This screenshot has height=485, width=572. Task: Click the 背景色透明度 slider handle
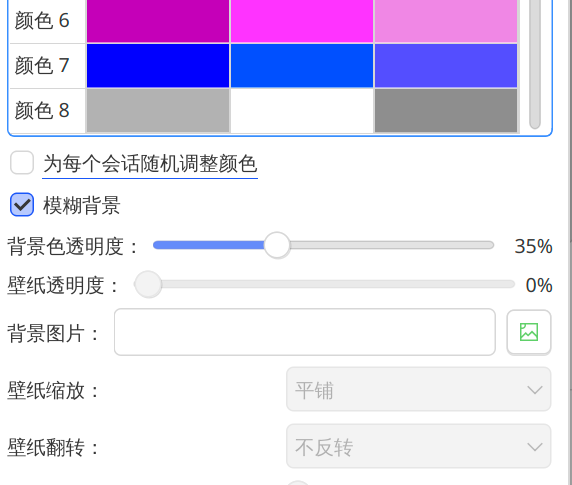[277, 245]
